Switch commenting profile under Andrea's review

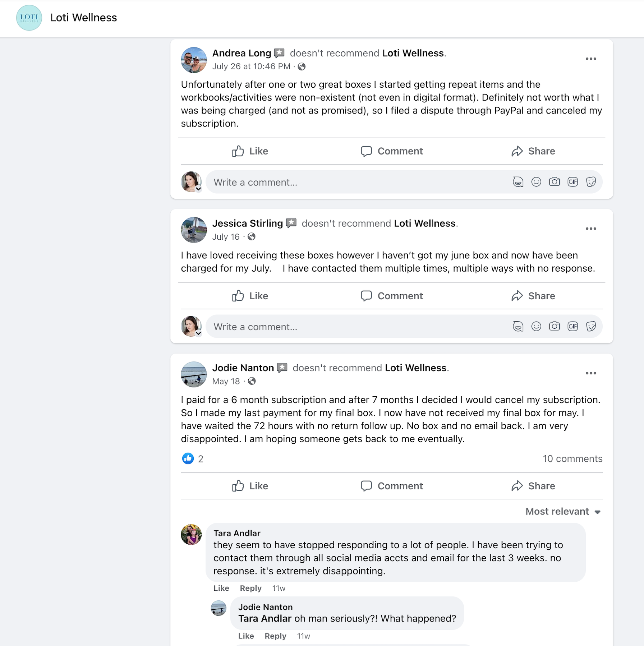198,189
